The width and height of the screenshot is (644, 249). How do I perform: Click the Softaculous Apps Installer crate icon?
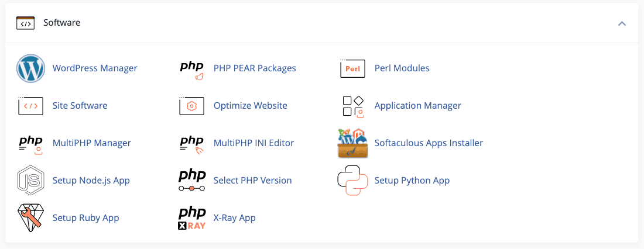pyautogui.click(x=352, y=143)
